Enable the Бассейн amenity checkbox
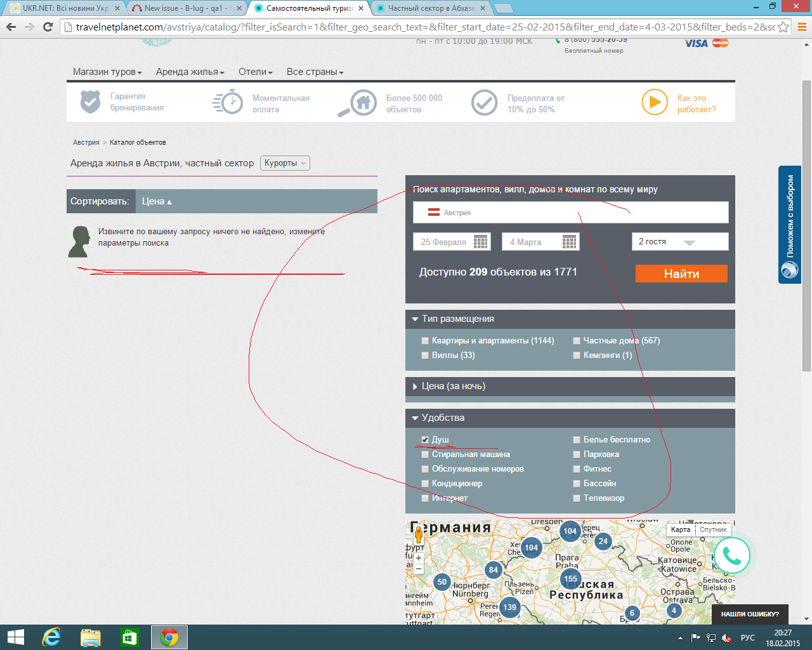Screen dimensions: 812x650 577,484
